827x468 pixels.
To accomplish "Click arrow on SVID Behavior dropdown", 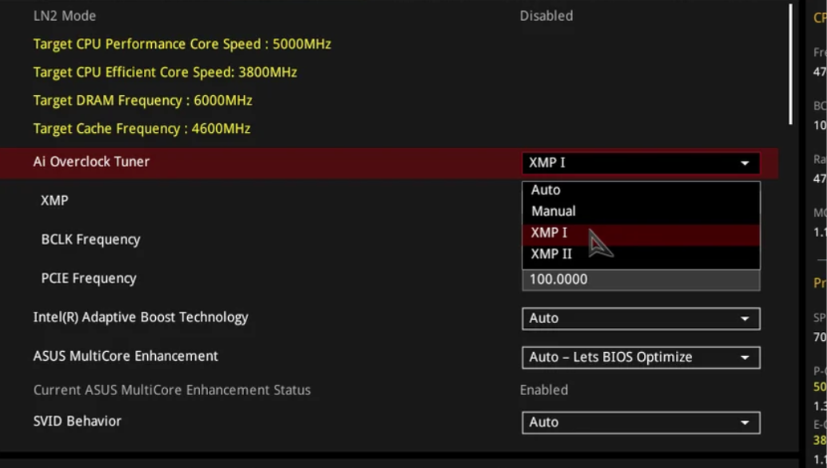I will click(x=745, y=423).
